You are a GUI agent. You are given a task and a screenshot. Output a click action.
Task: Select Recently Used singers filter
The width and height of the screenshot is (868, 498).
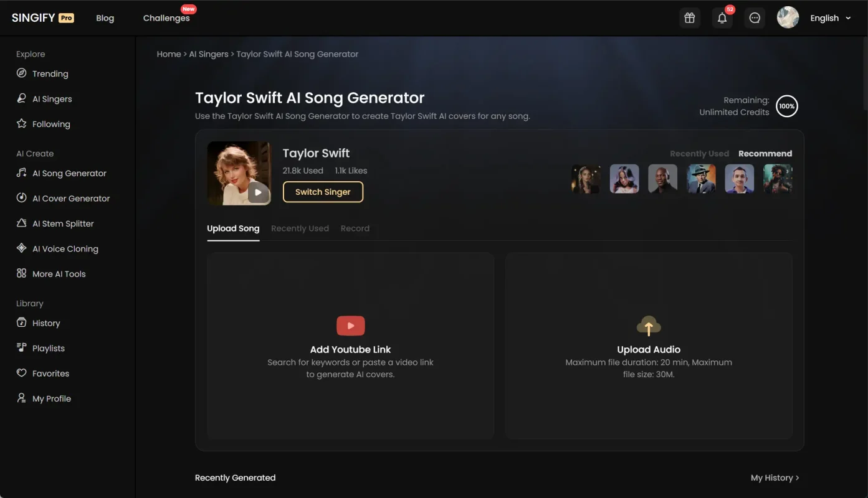pyautogui.click(x=699, y=154)
